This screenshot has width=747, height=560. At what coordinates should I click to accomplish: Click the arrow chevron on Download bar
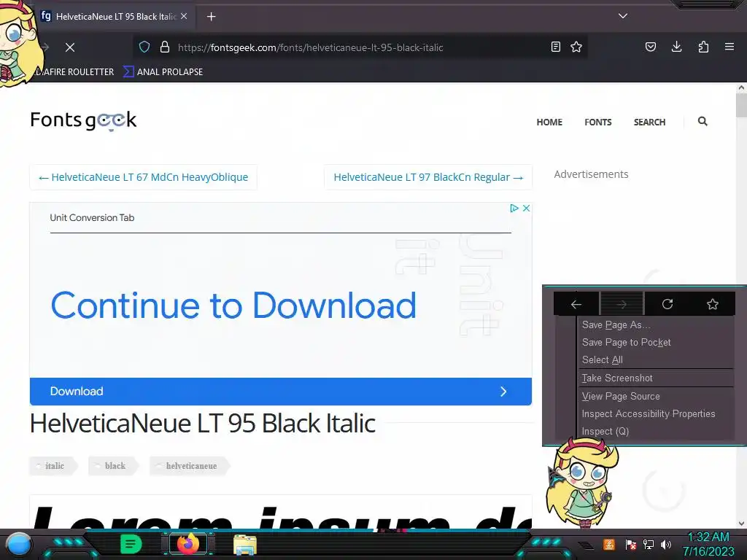[503, 392]
